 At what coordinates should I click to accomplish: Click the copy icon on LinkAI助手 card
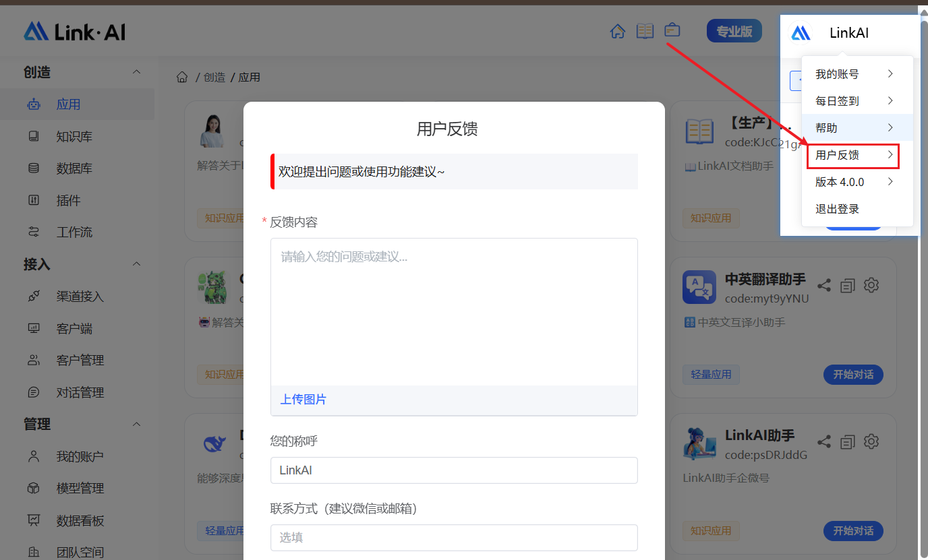tap(848, 442)
